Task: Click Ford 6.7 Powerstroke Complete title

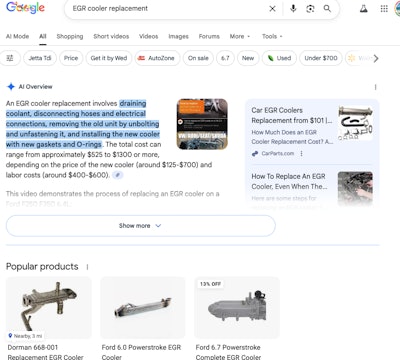Action: 228,352
